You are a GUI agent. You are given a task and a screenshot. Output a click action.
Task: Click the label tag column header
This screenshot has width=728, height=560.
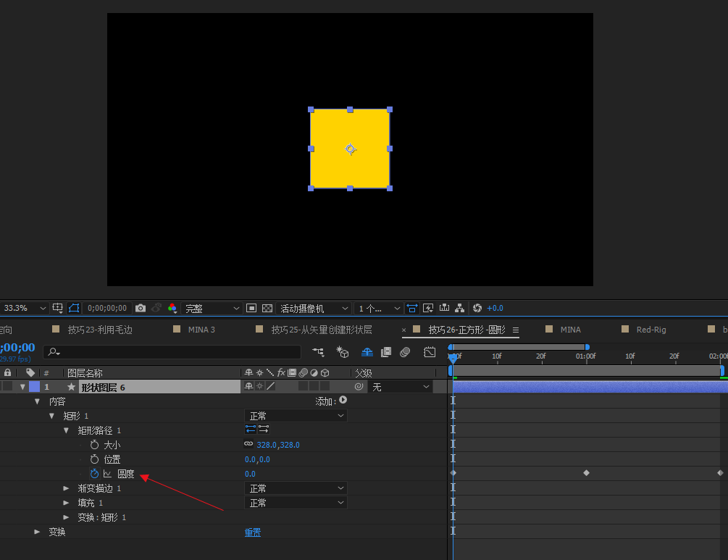click(30, 372)
